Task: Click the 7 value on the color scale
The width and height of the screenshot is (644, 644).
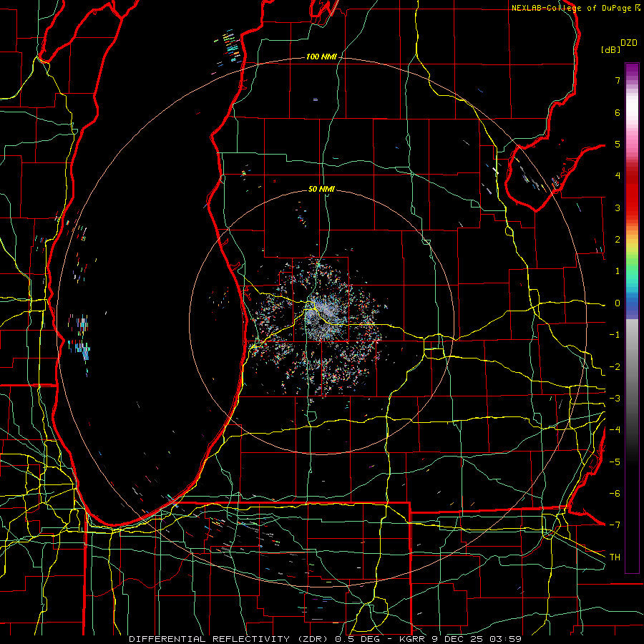Action: point(618,80)
